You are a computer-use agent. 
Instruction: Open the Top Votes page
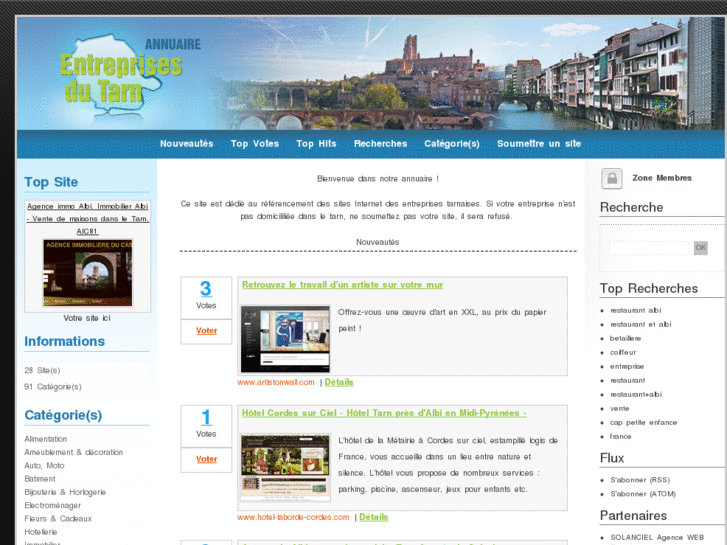click(x=255, y=144)
